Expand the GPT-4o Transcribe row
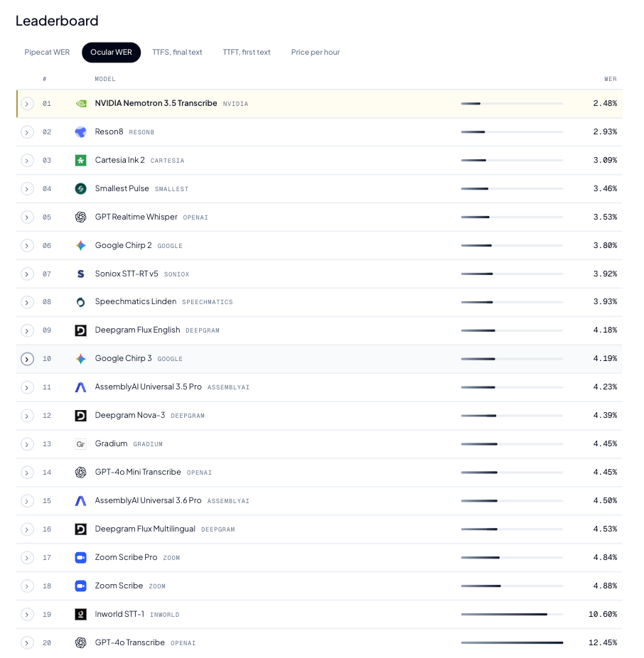644x658 pixels. click(27, 643)
